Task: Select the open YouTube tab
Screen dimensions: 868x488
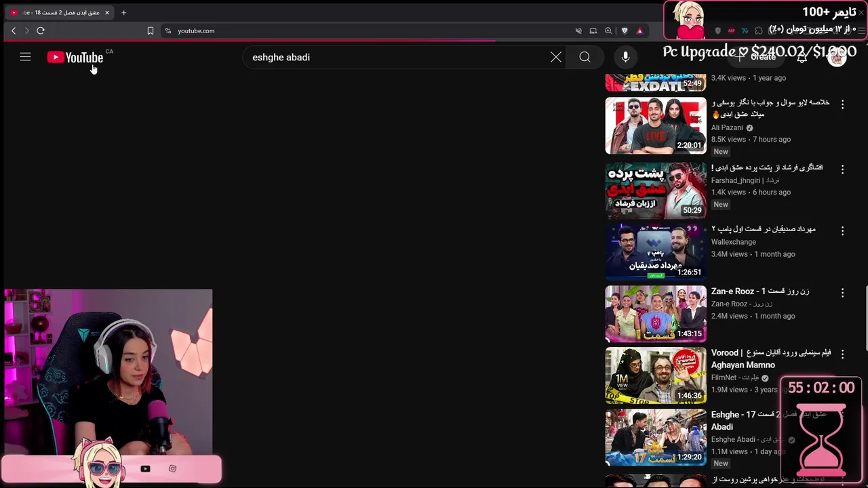Action: 60,12
